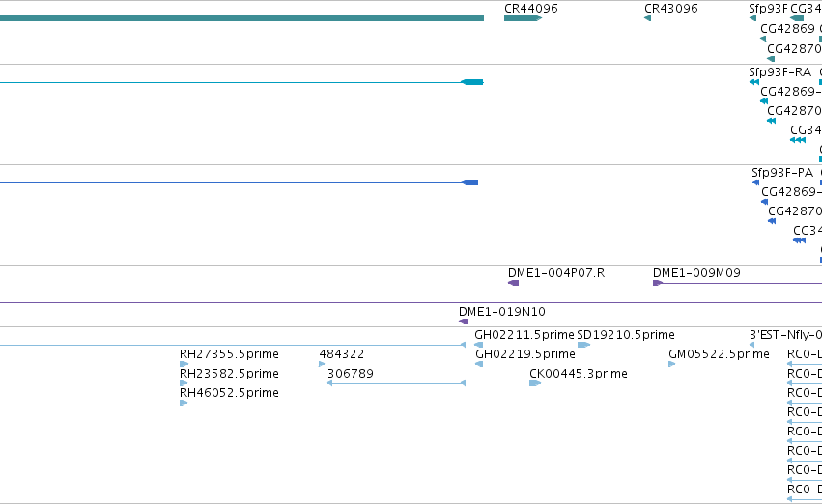This screenshot has height=504, width=822.
Task: Click the DME1-019N10 purple arrow glyph
Action: pyautogui.click(x=463, y=322)
